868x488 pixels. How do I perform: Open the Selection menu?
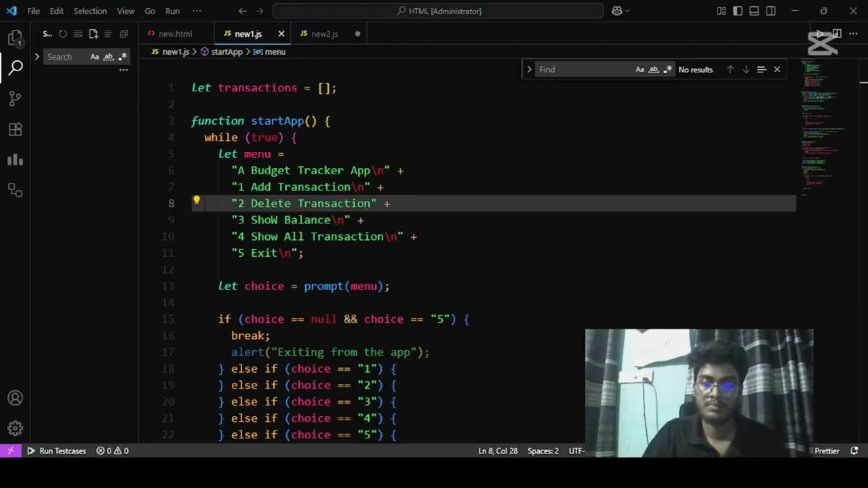click(90, 11)
